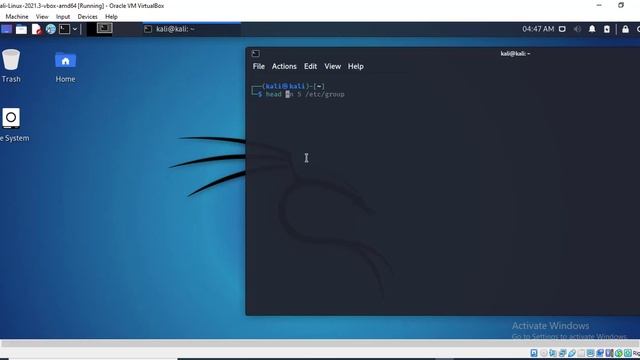
Task: Click VirtualBox optical disk status icon
Action: coord(544,353)
